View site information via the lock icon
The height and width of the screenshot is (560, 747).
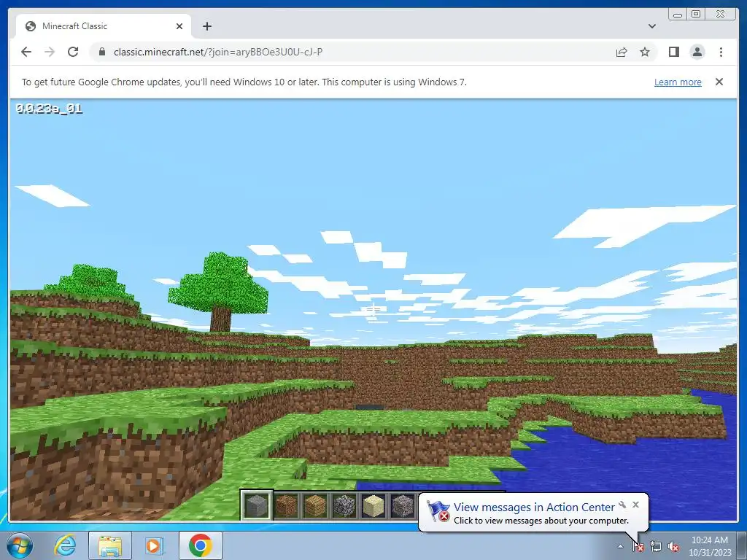(x=101, y=52)
